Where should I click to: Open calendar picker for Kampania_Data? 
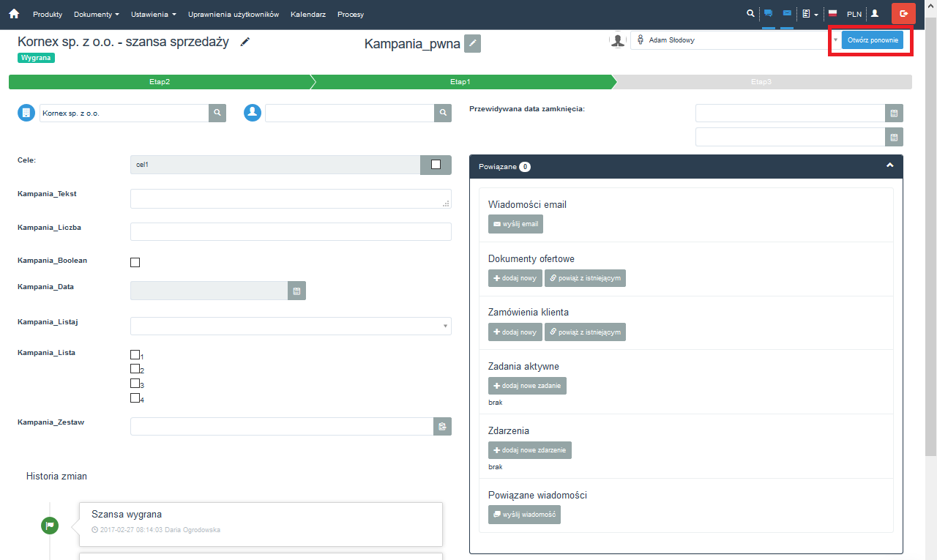pyautogui.click(x=296, y=291)
